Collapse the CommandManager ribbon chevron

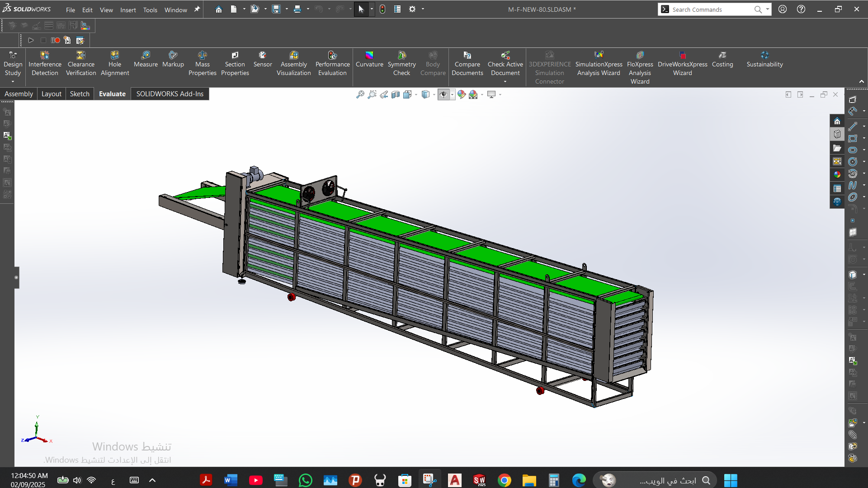click(862, 82)
